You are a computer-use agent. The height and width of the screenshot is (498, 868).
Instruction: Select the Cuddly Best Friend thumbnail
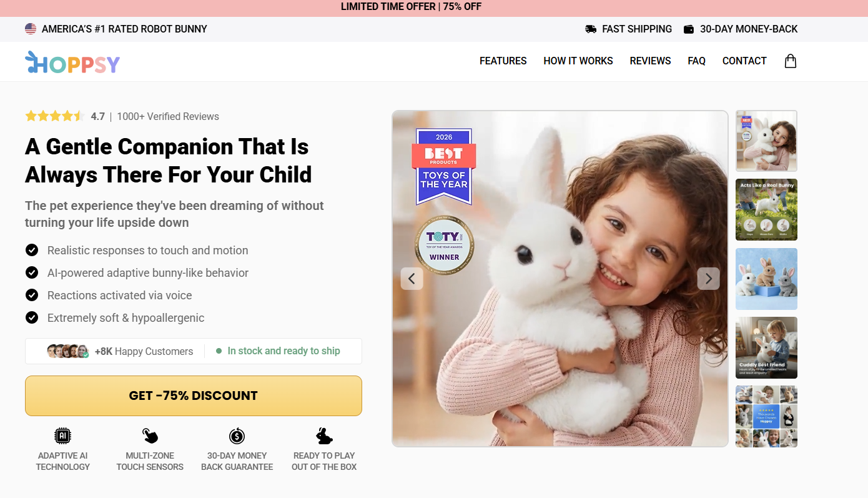[x=766, y=347]
